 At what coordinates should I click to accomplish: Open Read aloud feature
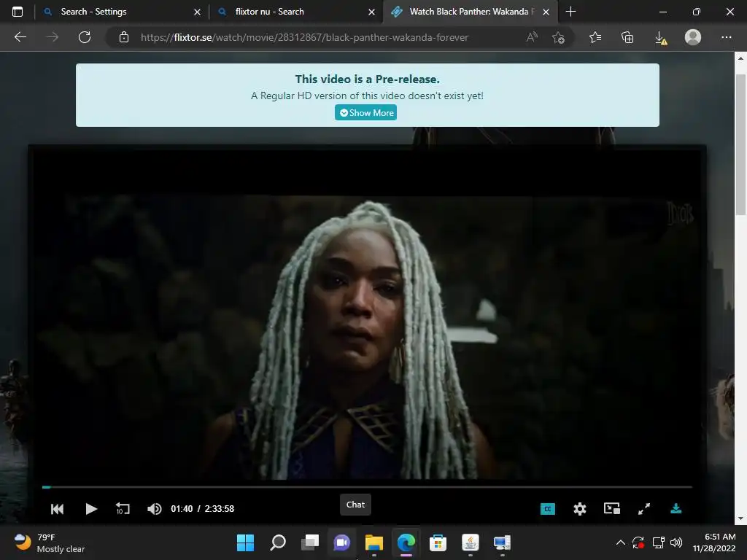(532, 37)
